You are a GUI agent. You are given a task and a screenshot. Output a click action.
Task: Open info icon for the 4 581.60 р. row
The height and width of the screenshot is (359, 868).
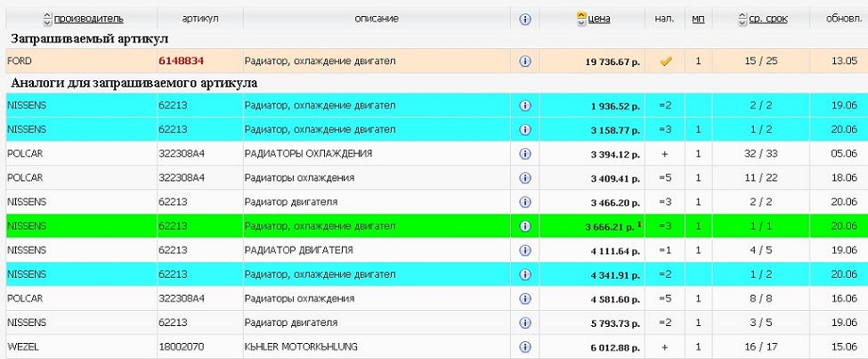(524, 298)
